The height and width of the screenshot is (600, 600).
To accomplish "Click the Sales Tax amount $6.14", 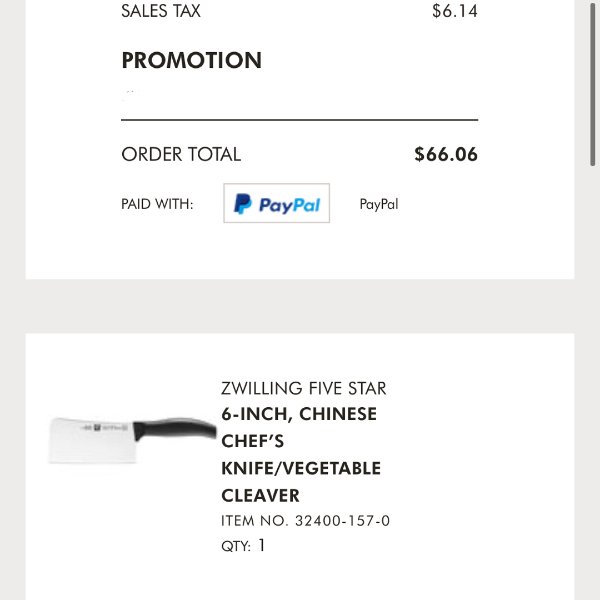I will click(455, 11).
